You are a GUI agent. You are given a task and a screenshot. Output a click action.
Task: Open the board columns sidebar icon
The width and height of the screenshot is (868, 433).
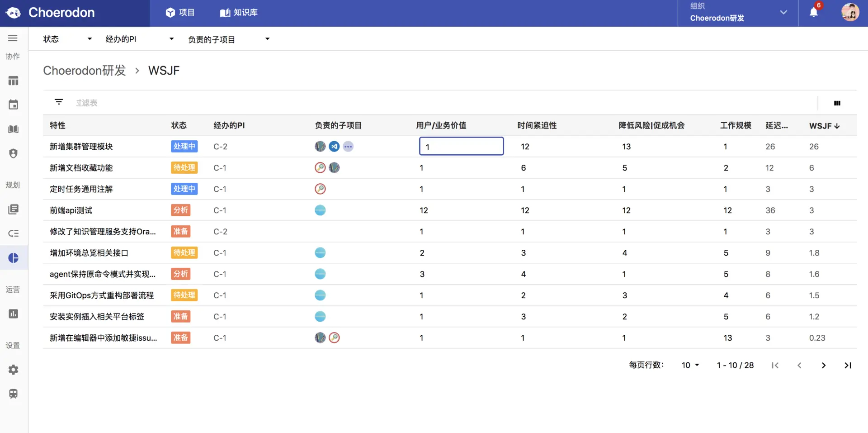click(14, 81)
